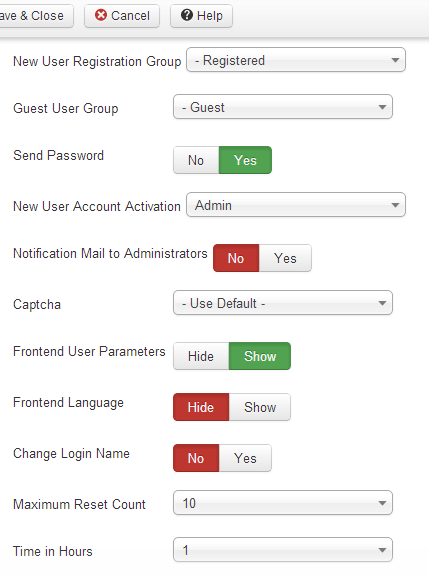The image size is (429, 578).
Task: Click the Help button label
Action: coord(210,16)
